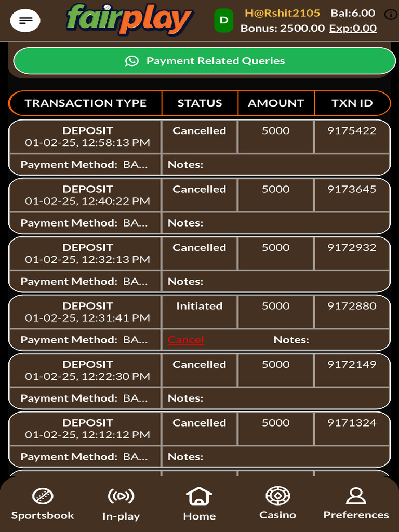Click the TRANSACTION TYPE column header

click(86, 103)
